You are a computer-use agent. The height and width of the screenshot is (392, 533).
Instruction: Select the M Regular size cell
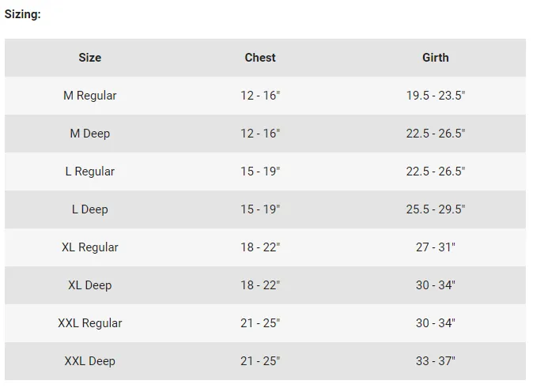(x=89, y=96)
